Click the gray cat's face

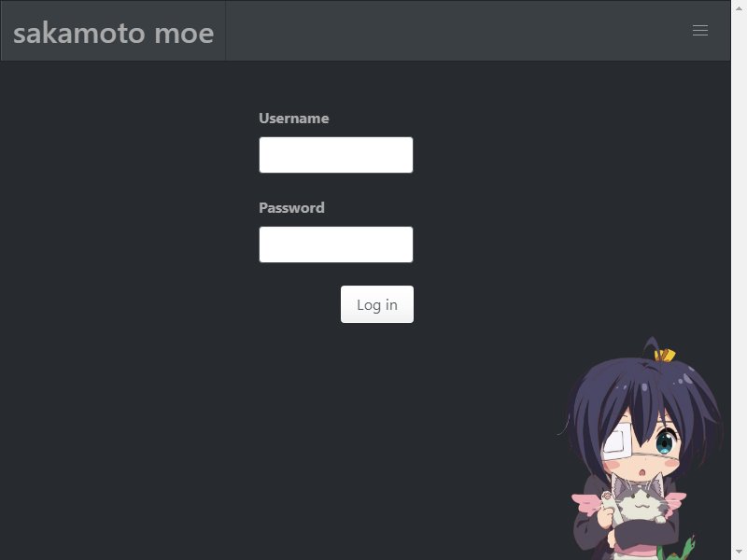640,500
